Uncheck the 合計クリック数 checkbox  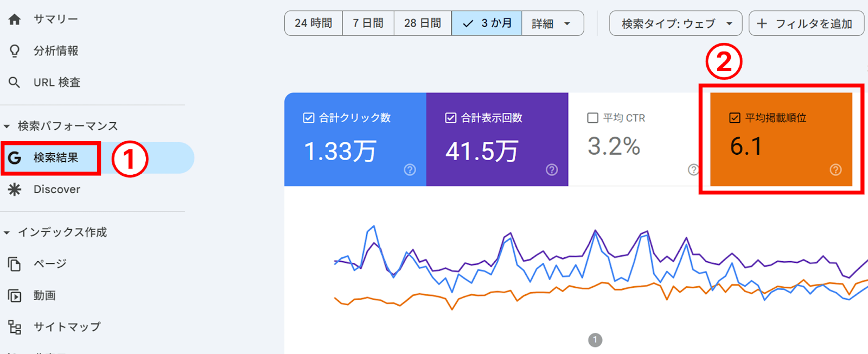pyautogui.click(x=309, y=118)
